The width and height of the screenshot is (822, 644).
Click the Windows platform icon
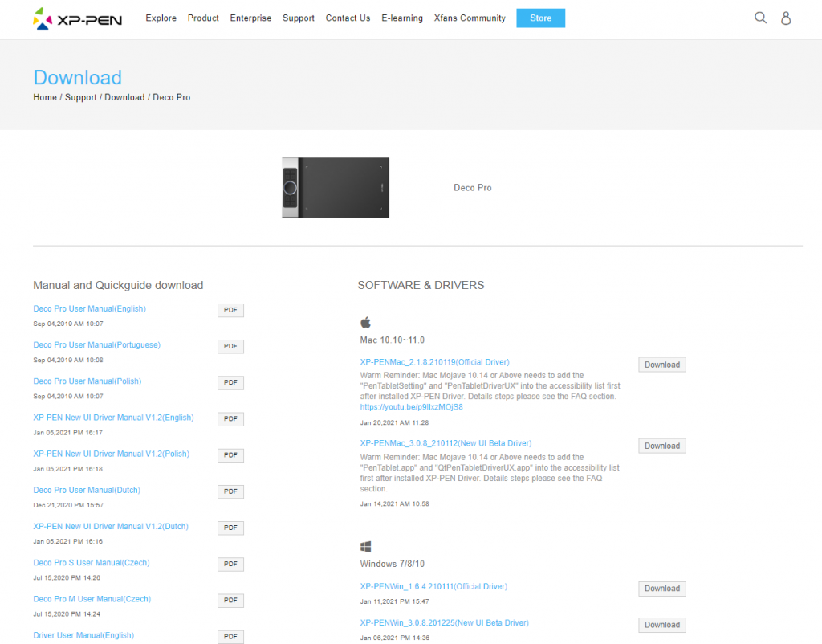pos(365,547)
